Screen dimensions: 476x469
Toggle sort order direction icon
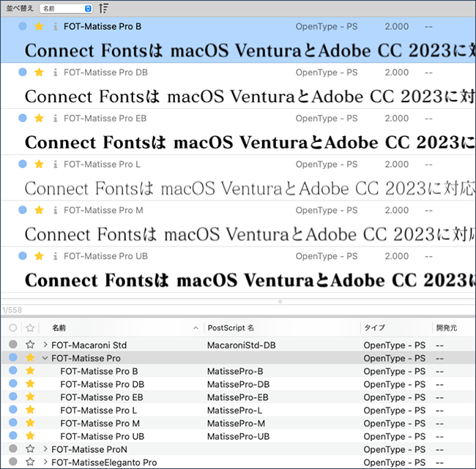103,9
